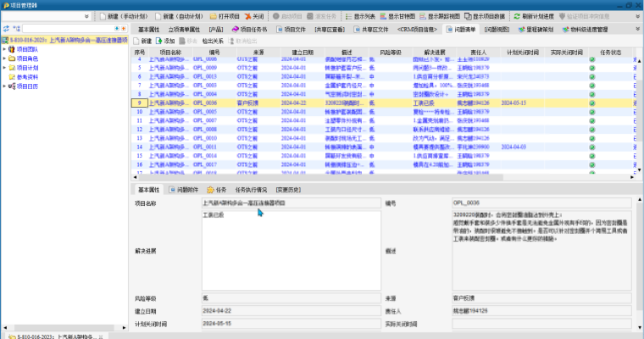Screen dimensions: 644x339
Task: Expand the 项目团队 tree node
Action: pyautogui.click(x=4, y=49)
